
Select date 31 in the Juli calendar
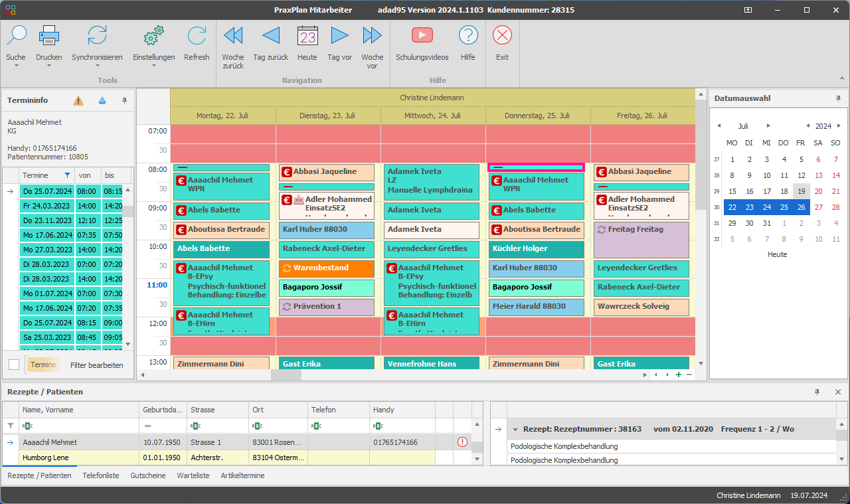click(766, 223)
